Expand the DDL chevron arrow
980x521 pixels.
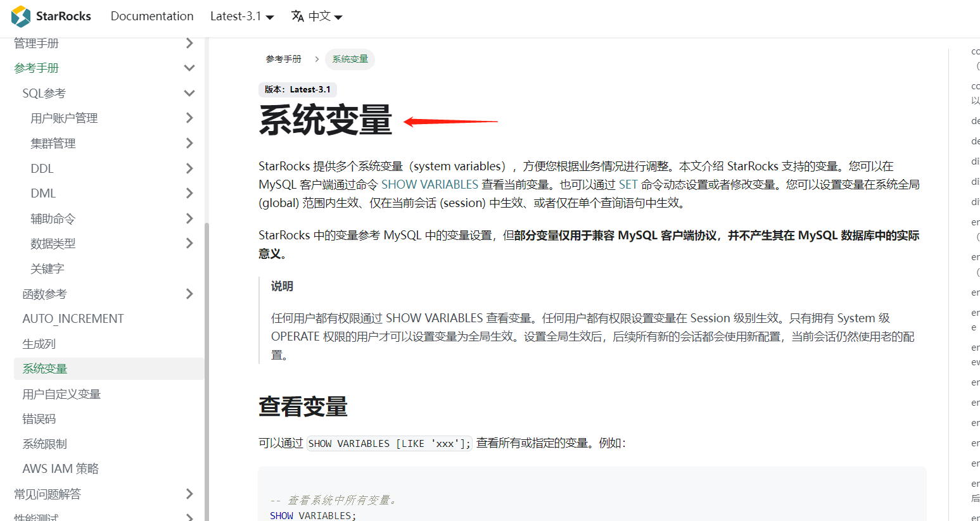[189, 168]
